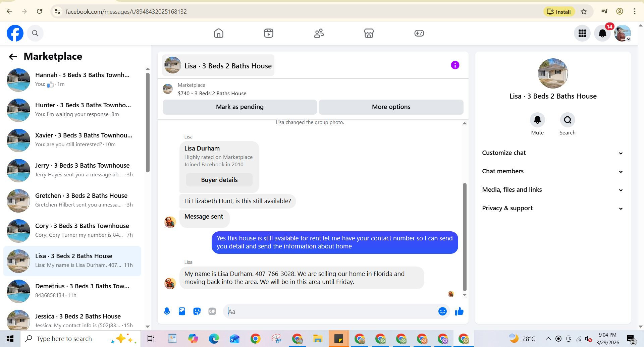The image size is (644, 347).
Task: Open Hannah 3 Beds 3 Baths conversation
Action: [72, 80]
